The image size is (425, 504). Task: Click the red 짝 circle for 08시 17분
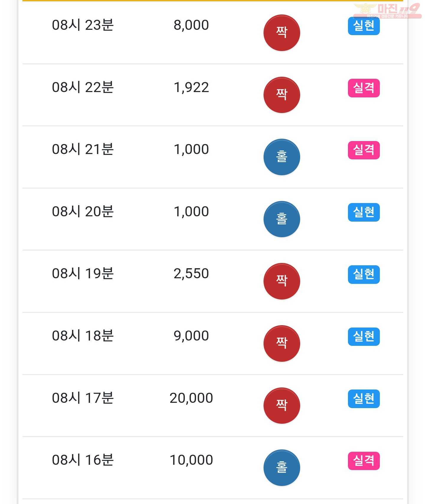pos(282,406)
